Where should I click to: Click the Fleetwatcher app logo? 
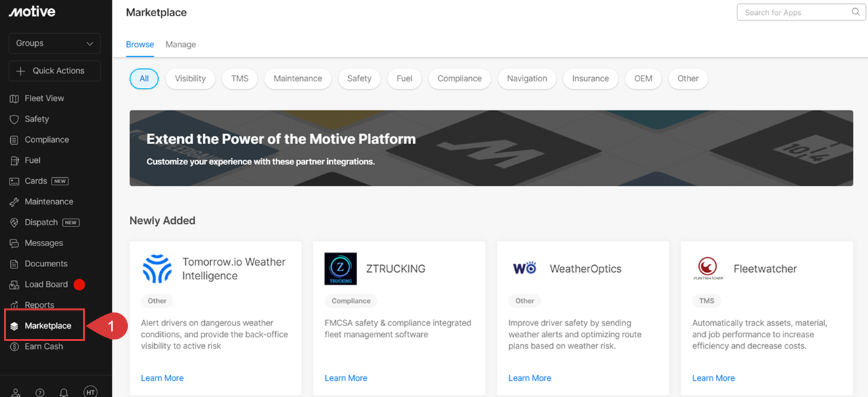pos(708,268)
